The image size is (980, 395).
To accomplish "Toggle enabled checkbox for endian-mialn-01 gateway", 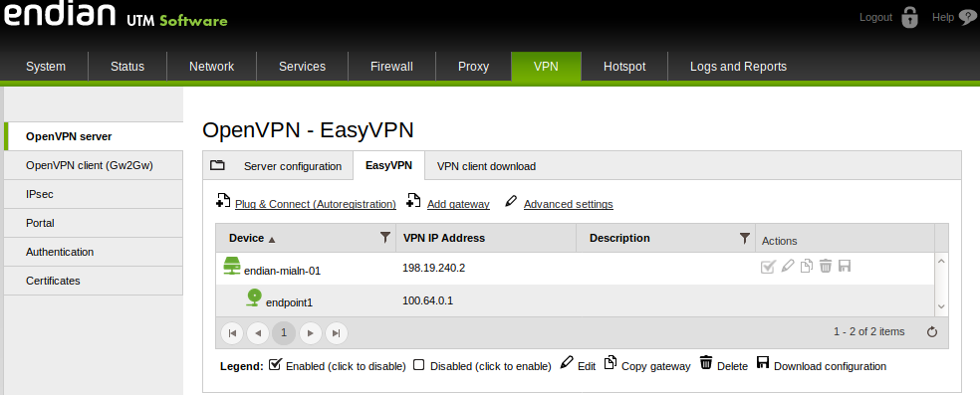I will pos(768,267).
